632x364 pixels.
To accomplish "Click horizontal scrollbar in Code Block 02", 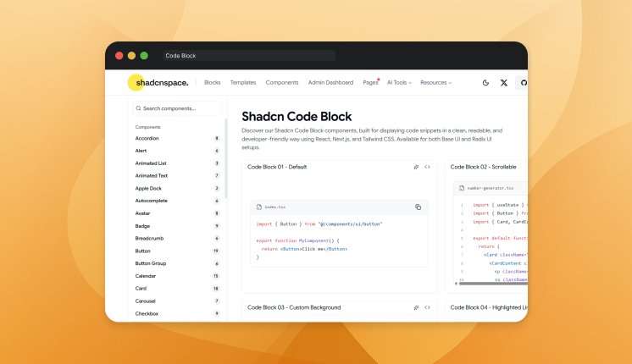I will pyautogui.click(x=493, y=284).
